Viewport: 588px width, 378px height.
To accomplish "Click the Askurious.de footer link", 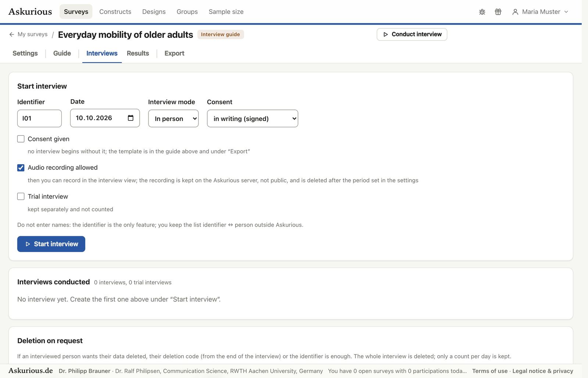I will (x=31, y=371).
